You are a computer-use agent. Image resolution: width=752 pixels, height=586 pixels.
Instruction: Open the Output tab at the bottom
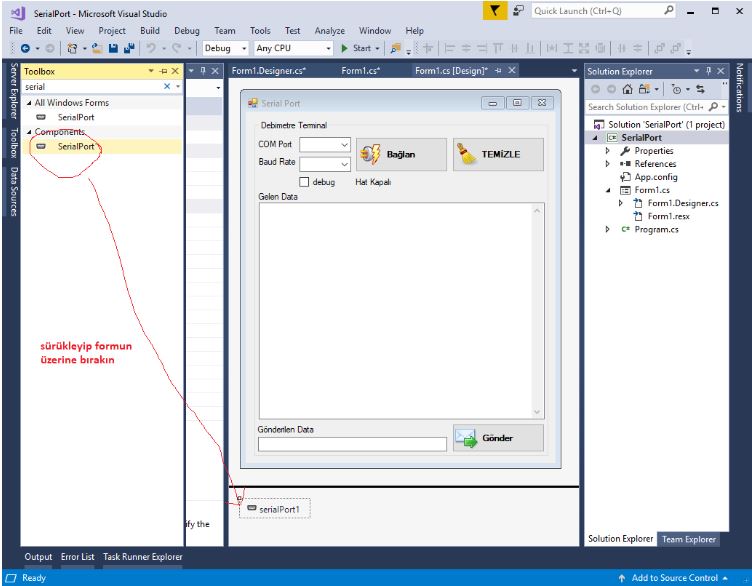pos(38,557)
